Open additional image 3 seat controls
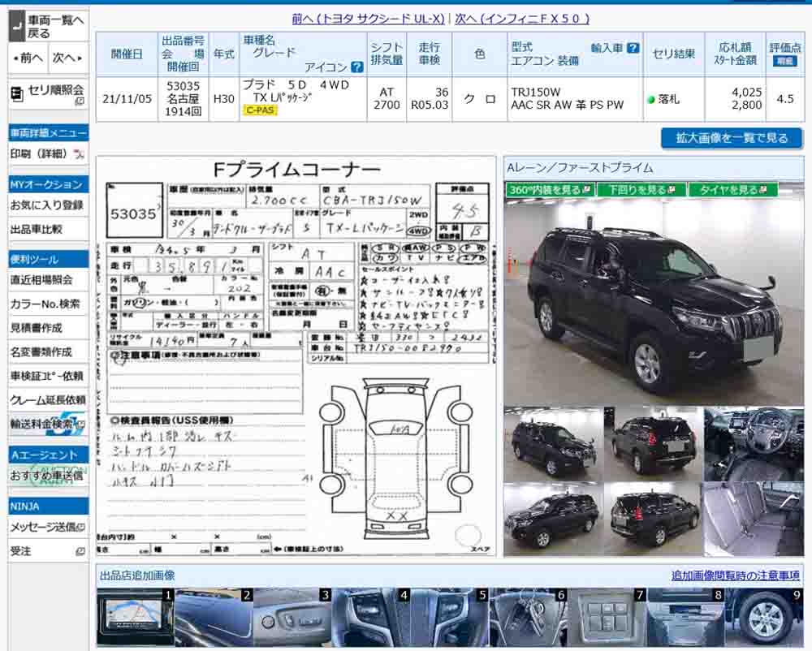The height and width of the screenshot is (651, 812). click(292, 618)
